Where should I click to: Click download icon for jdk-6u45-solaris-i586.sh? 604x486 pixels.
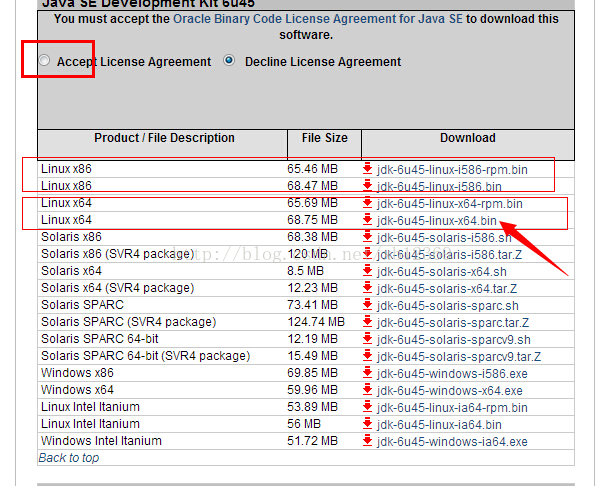(367, 237)
